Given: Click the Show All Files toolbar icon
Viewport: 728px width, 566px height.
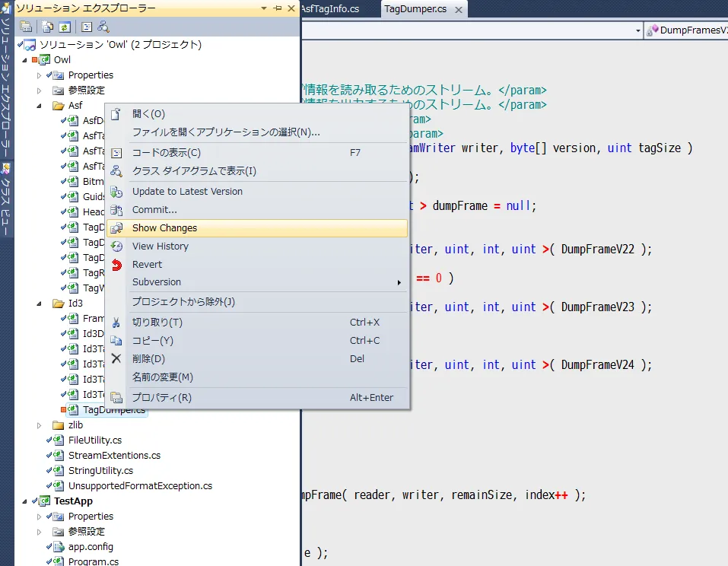Looking at the screenshot, I should [x=47, y=27].
